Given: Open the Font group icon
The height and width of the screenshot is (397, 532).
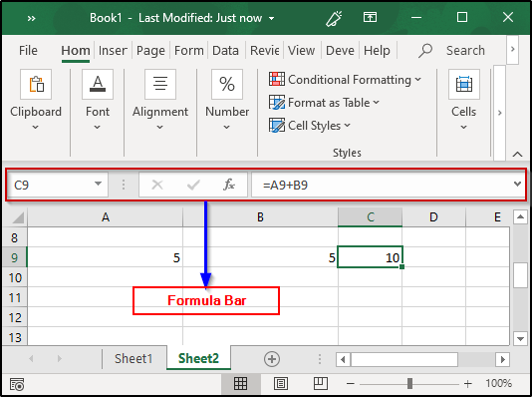Looking at the screenshot, I should tap(98, 84).
